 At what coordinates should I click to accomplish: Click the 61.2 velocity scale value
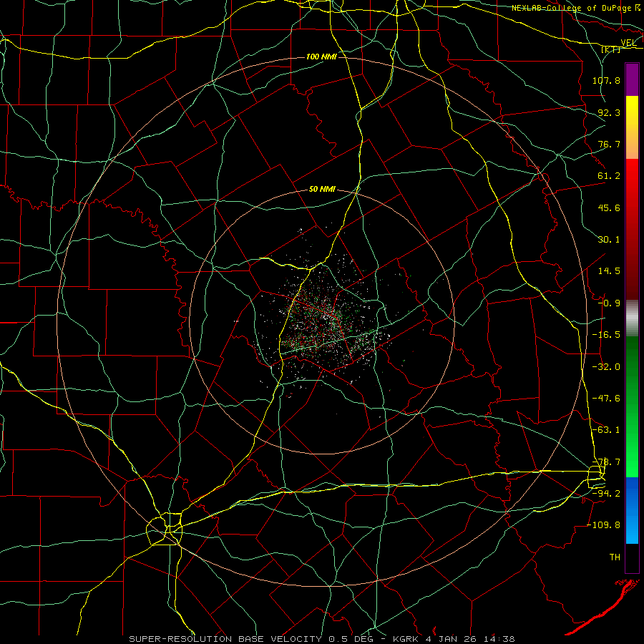tap(609, 176)
